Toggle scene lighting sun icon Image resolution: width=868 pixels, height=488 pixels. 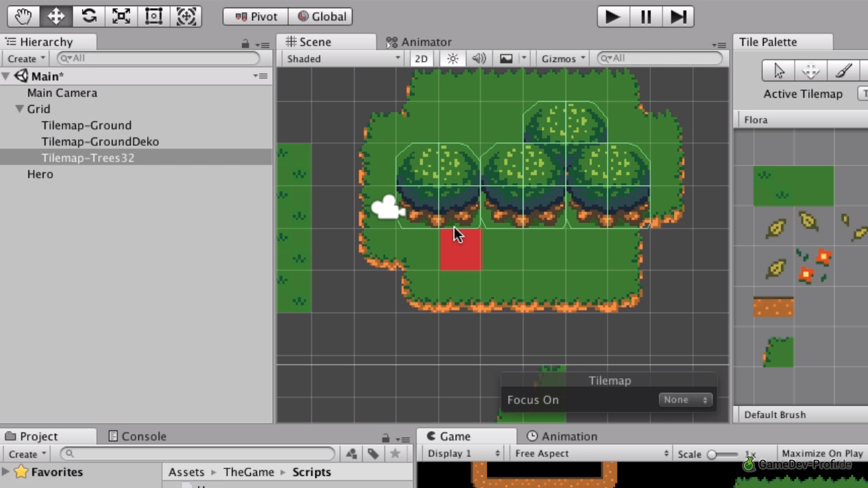[x=453, y=59]
